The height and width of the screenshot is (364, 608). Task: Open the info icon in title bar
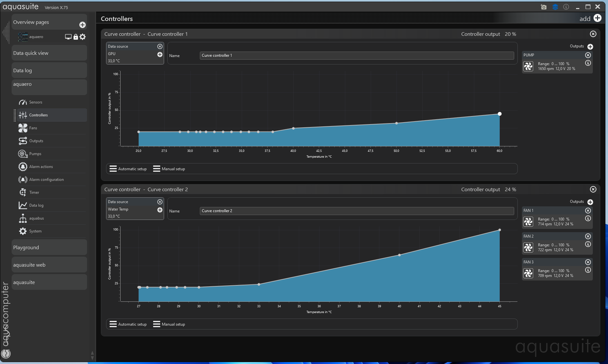tap(566, 7)
